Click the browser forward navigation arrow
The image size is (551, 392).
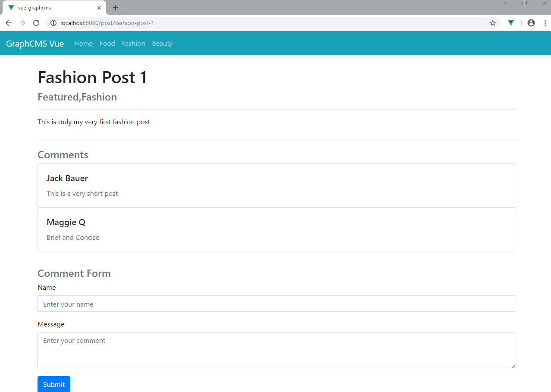point(22,23)
